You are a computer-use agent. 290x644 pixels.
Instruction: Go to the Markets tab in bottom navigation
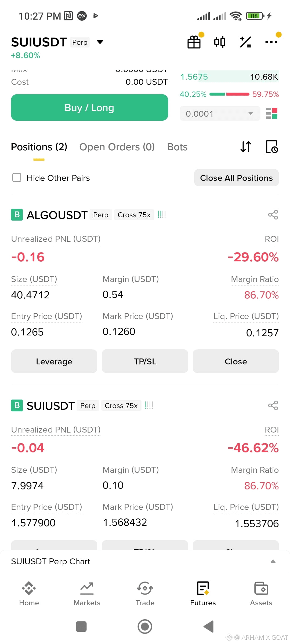87,594
